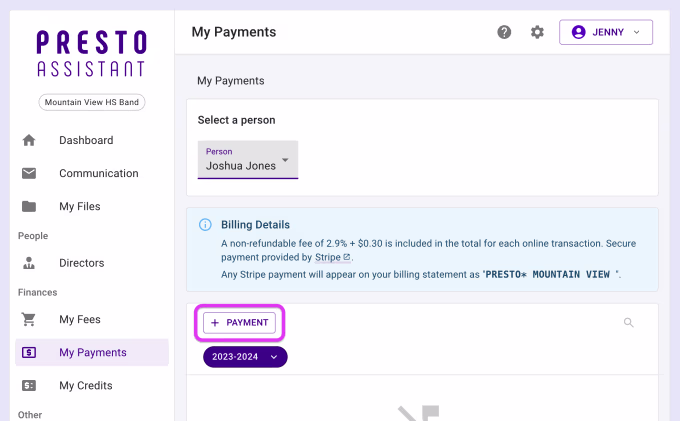The width and height of the screenshot is (680, 421).
Task: Open the JENNY user account menu
Action: point(605,32)
